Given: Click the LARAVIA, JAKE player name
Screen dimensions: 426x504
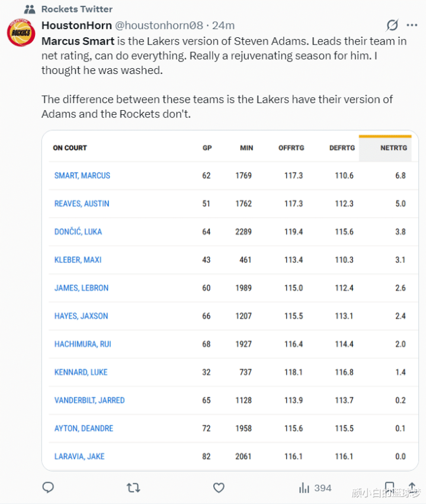Looking at the screenshot, I should pos(79,457).
